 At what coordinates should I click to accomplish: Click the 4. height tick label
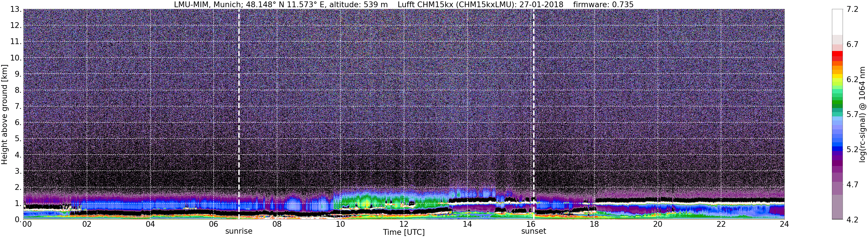point(18,155)
